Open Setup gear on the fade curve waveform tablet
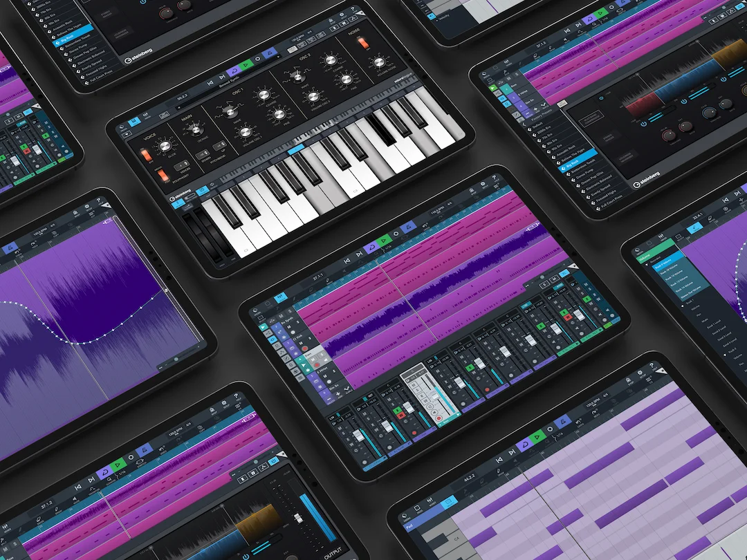Viewport: 747px width, 560px height. 88,207
